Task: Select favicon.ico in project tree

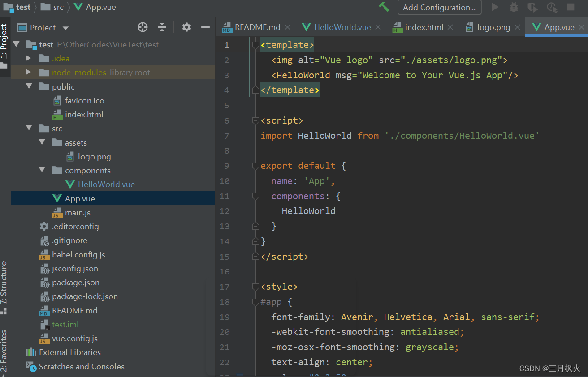Action: (x=79, y=100)
